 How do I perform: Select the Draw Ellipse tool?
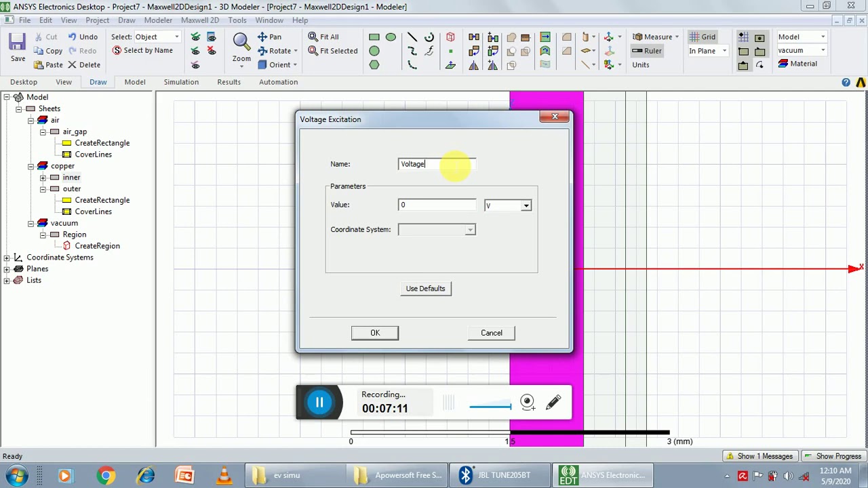(x=391, y=37)
